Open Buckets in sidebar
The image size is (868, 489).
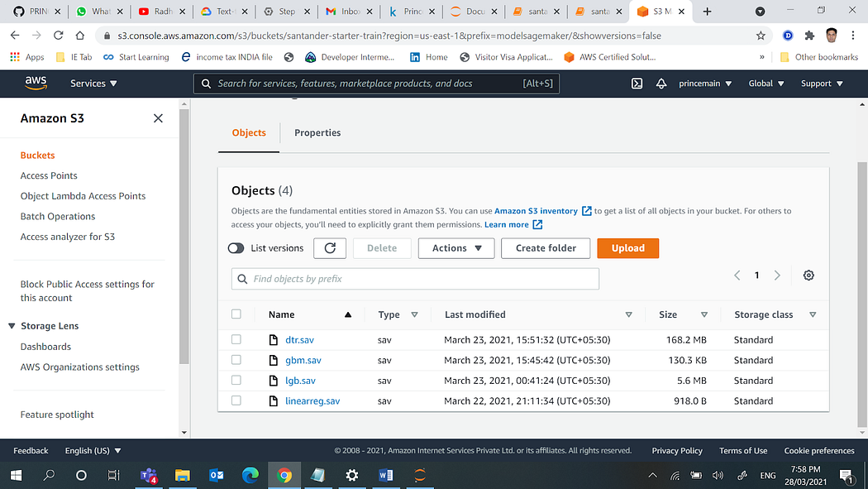[38, 155]
